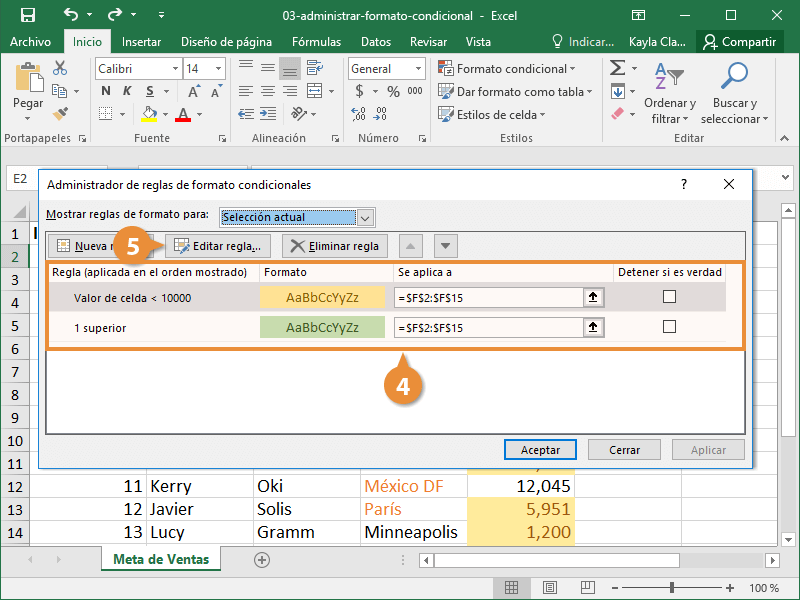
Task: Apply bold with the N button
Action: [106, 91]
